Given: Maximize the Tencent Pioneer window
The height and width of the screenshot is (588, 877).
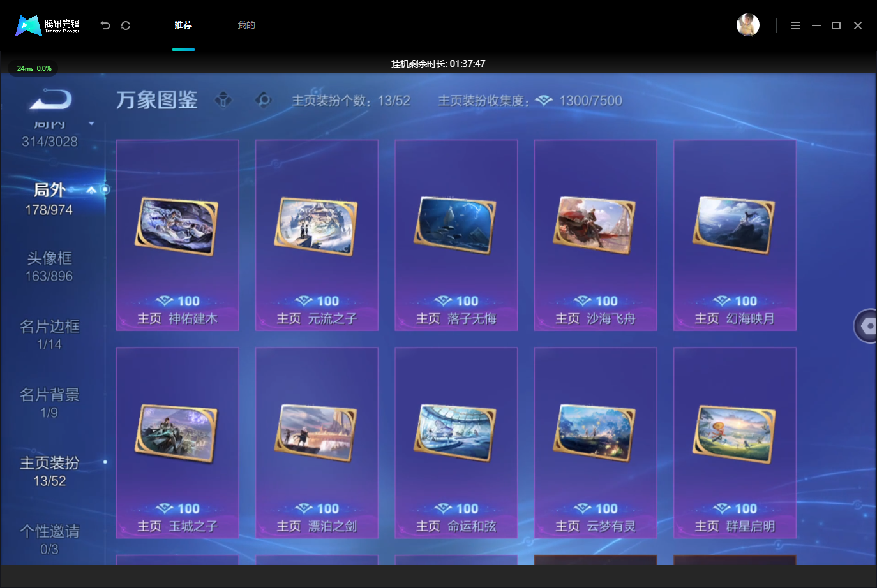Looking at the screenshot, I should (x=836, y=26).
